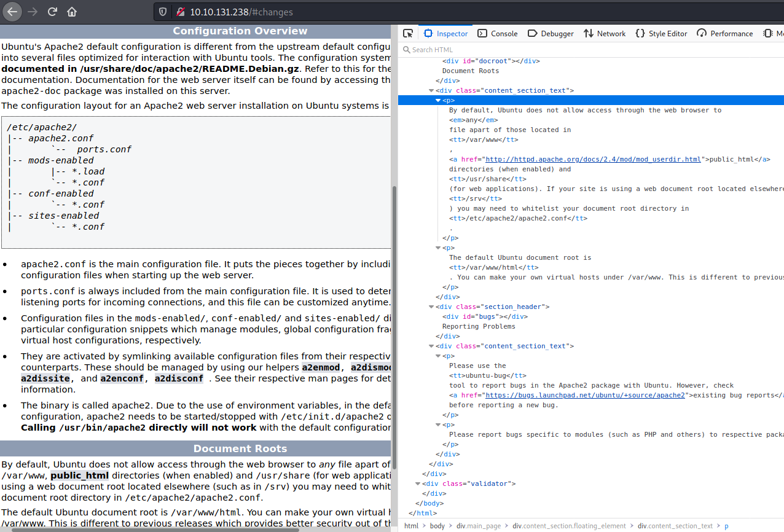Go back using the browser Back arrow
The height and width of the screenshot is (532, 784).
point(13,12)
